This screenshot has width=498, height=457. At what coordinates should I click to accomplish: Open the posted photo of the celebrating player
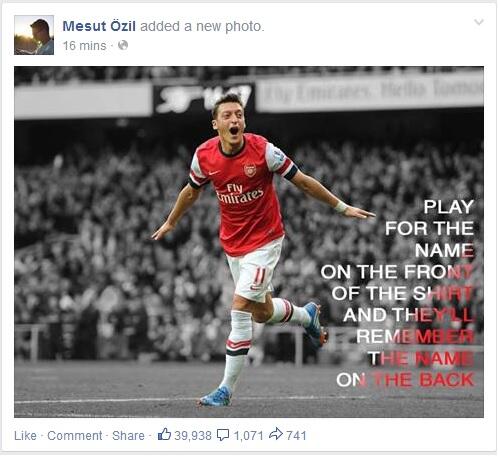(x=249, y=242)
